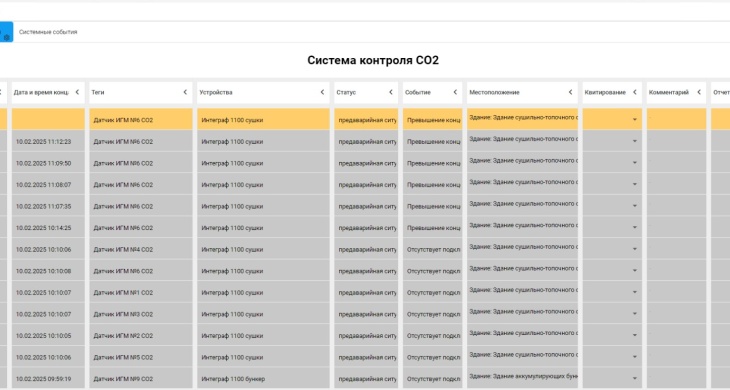Open Квитирование dropdown for Датчик ИГМ №1 row
730x390 pixels.
click(x=634, y=292)
